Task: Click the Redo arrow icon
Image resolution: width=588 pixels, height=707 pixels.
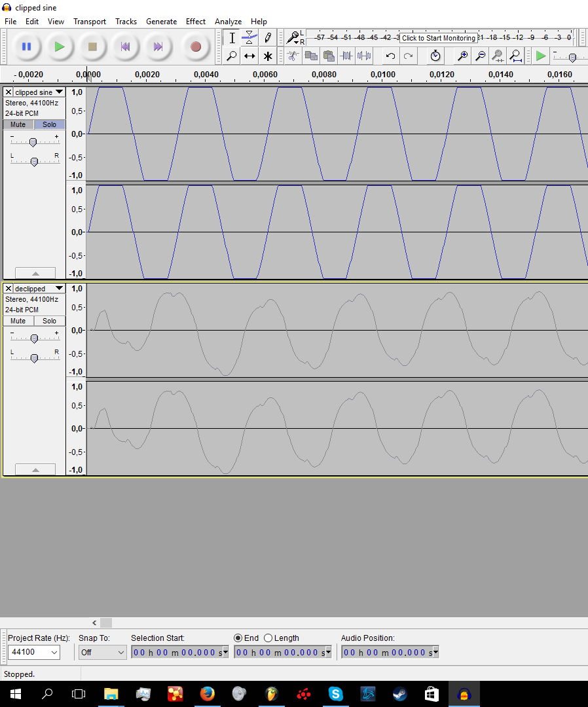Action: (408, 56)
